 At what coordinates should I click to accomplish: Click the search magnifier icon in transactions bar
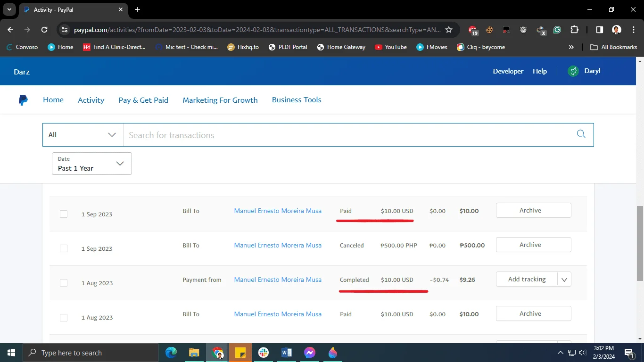pos(581,134)
